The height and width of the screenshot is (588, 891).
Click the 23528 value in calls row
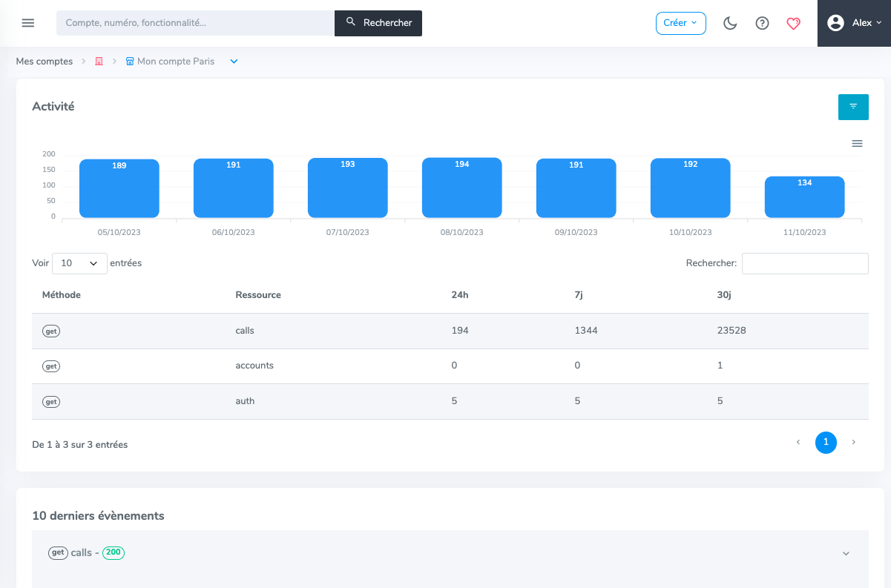731,331
